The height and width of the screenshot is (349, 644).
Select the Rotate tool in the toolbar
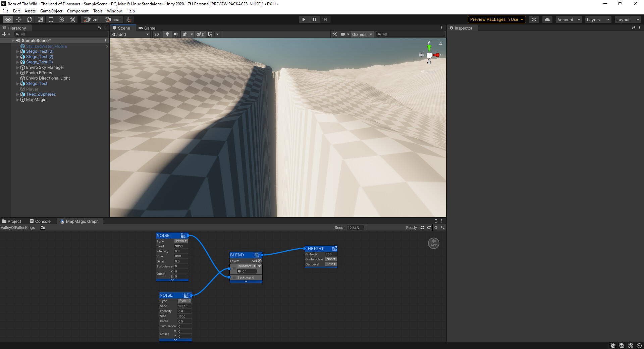[30, 19]
